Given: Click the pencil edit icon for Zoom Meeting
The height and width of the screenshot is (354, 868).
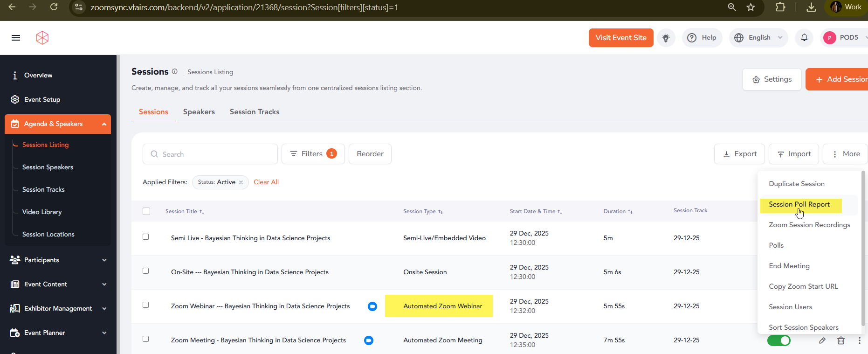Looking at the screenshot, I should coord(822,340).
